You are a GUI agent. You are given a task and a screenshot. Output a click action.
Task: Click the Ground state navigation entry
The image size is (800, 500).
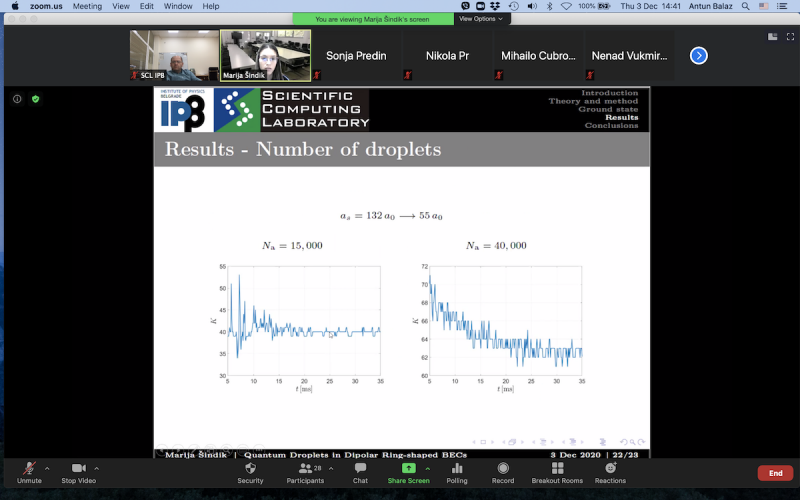click(608, 109)
